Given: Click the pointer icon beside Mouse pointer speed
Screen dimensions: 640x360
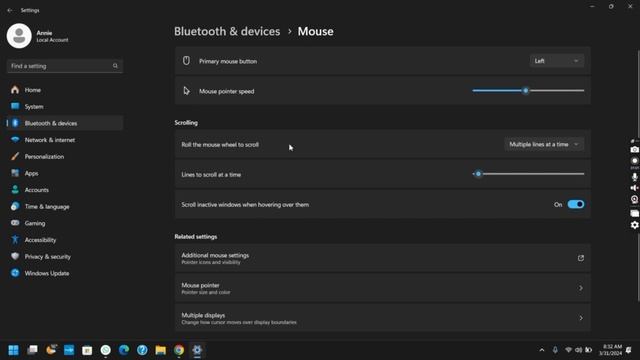Looking at the screenshot, I should (x=186, y=91).
